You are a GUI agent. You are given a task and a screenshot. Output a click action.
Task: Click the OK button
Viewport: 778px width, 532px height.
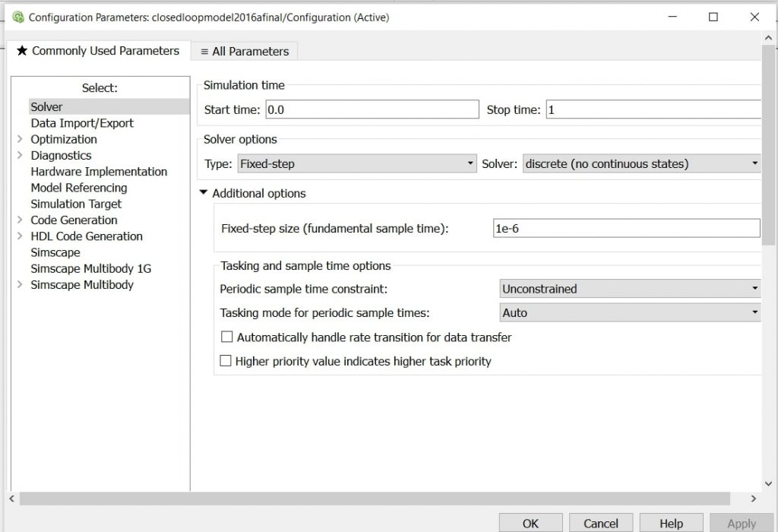coord(530,523)
